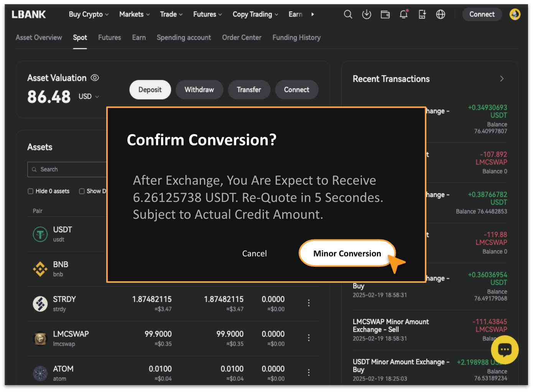This screenshot has width=533, height=392.
Task: Open the user profile avatar
Action: tap(515, 15)
